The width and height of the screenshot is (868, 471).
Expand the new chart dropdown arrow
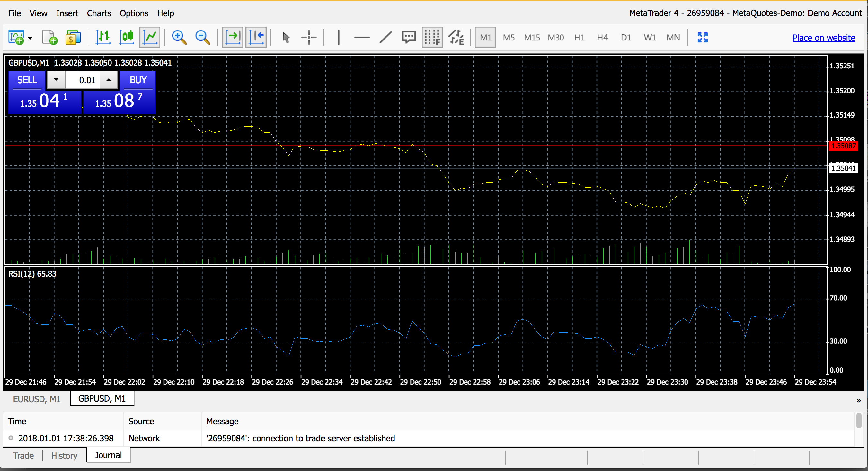[x=30, y=38]
